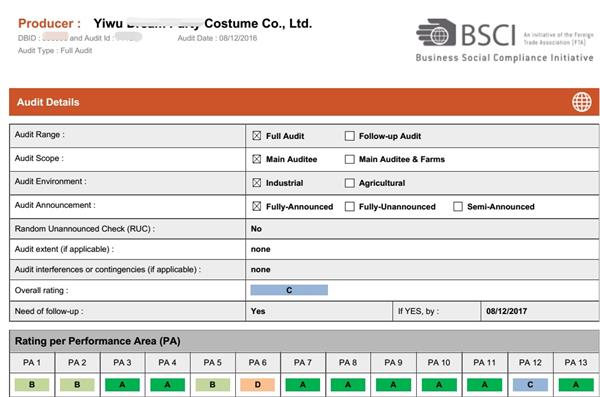Click 'Yes' in Need of follow-up row
This screenshot has width=600, height=397.
point(258,311)
